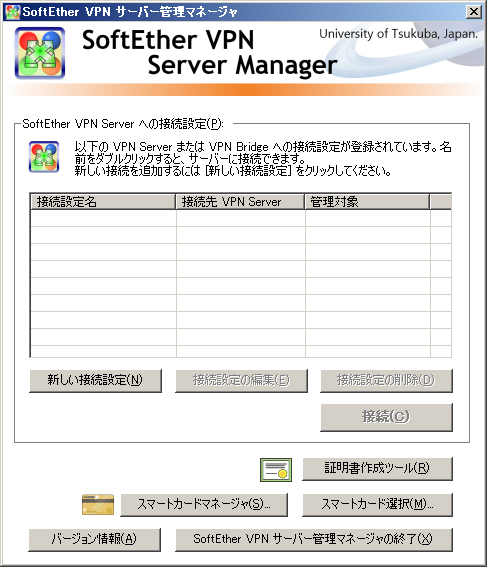This screenshot has width=487, height=567.
Task: Click the gold smart card icon
Action: pyautogui.click(x=98, y=504)
